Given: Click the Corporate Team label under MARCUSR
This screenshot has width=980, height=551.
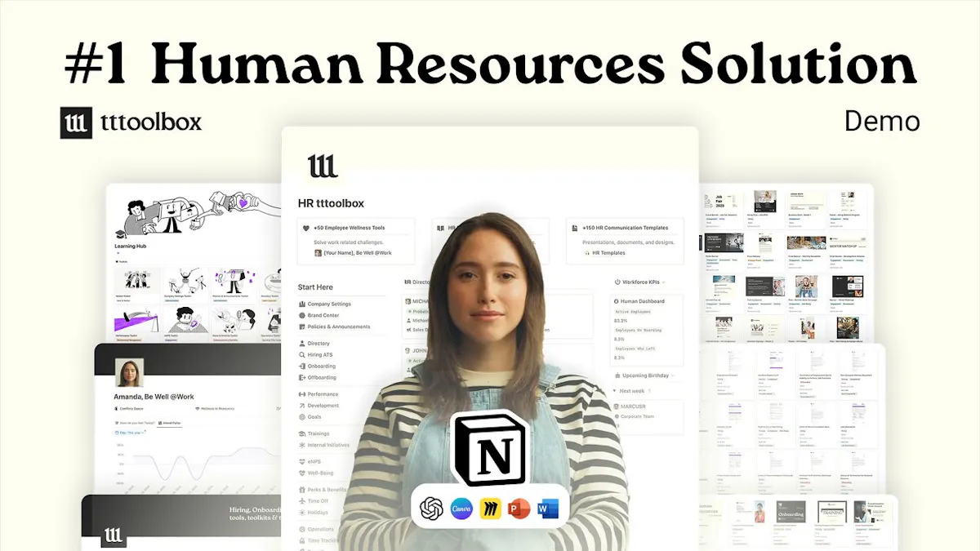Looking at the screenshot, I should pyautogui.click(x=637, y=416).
